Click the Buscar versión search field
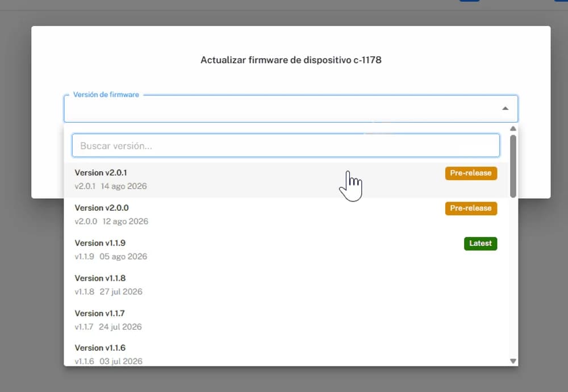 [x=286, y=145]
